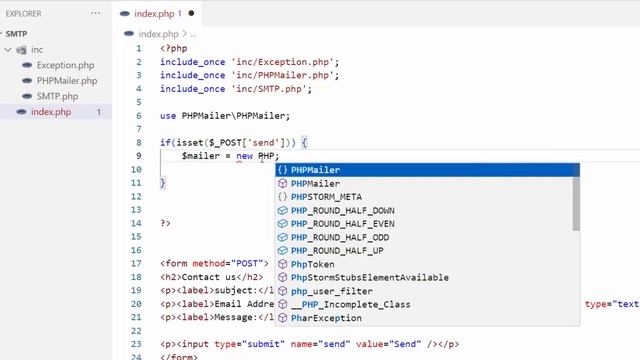Image resolution: width=640 pixels, height=360 pixels.
Task: Click class icon beside PhpStormStubsElementAvailable
Action: click(x=282, y=278)
